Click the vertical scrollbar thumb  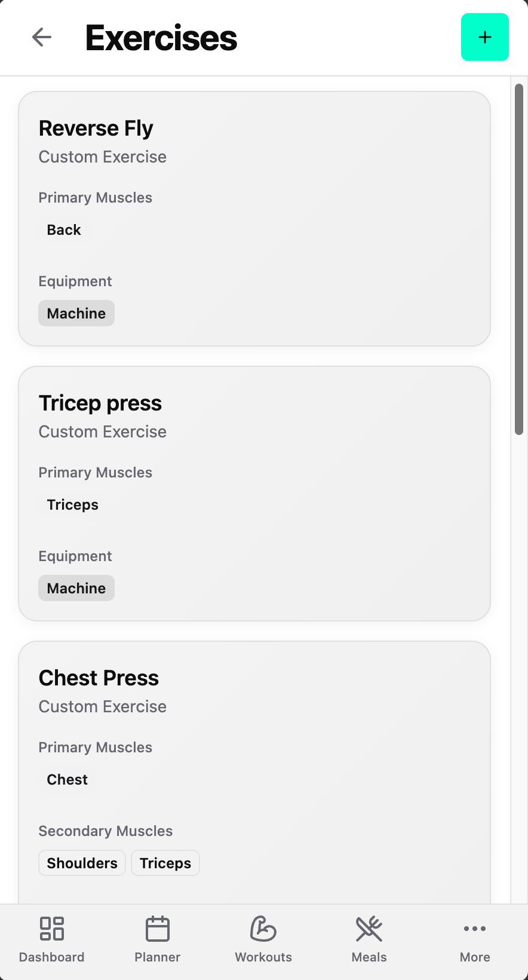(x=519, y=259)
